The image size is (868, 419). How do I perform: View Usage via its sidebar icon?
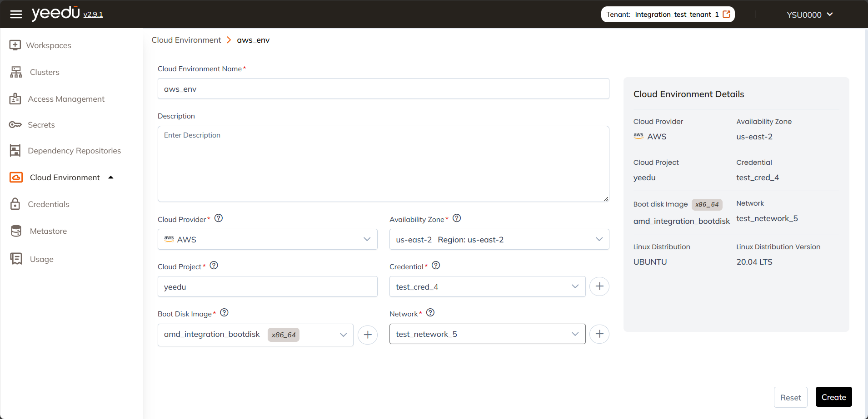(x=16, y=259)
